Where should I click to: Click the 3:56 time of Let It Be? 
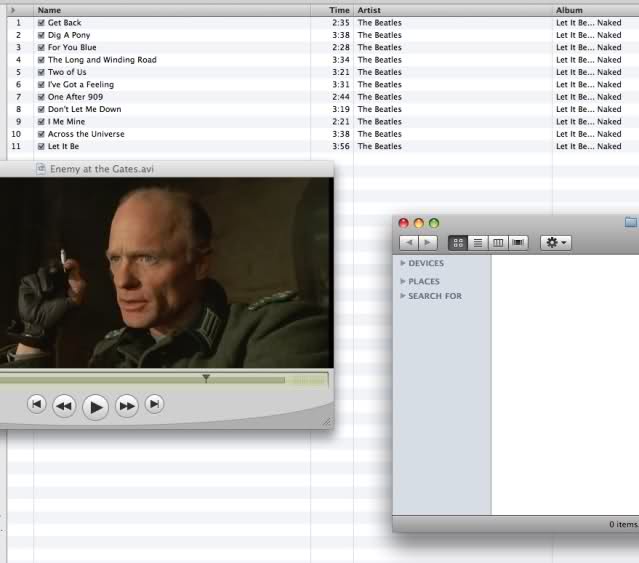(x=341, y=146)
